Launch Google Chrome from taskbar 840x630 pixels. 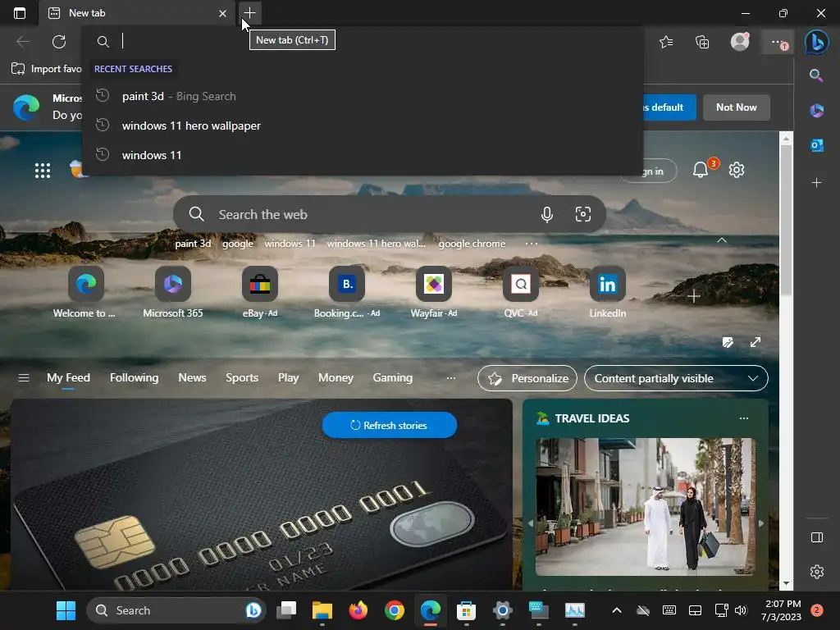[x=395, y=610]
